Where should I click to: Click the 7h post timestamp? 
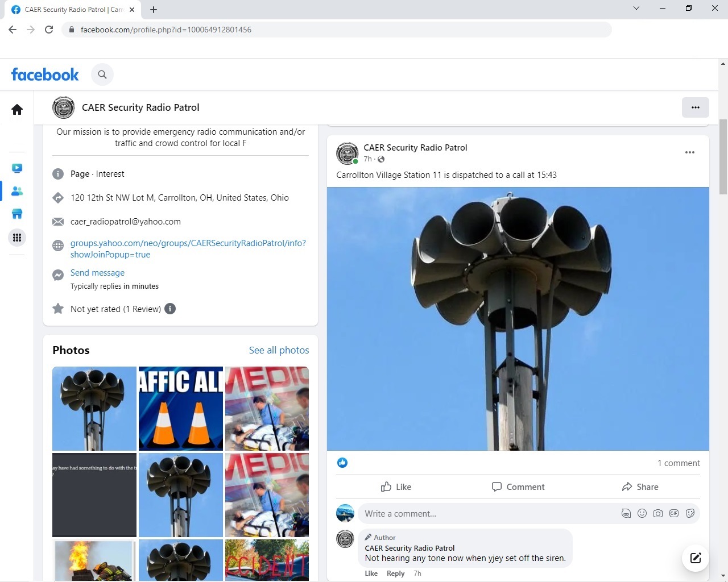(x=368, y=159)
